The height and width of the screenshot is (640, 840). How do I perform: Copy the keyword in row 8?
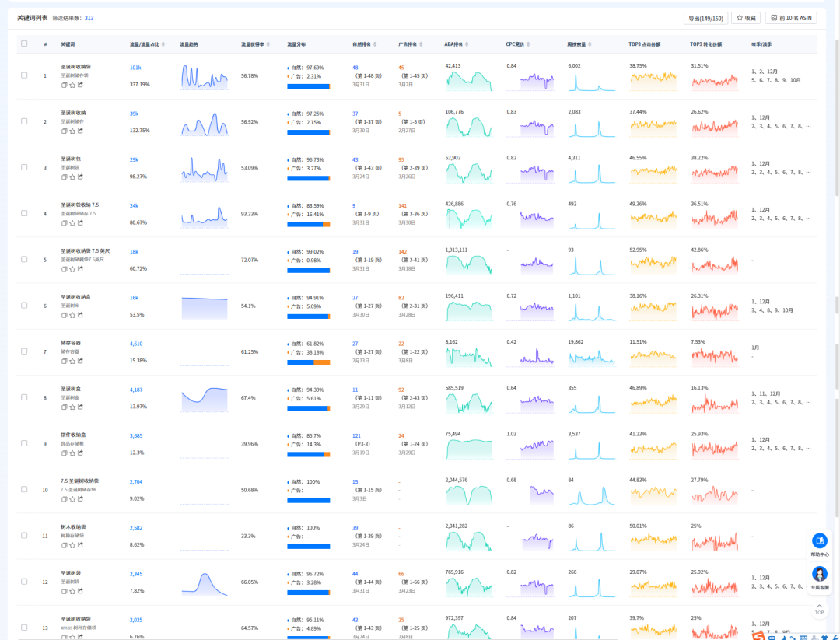(65, 407)
